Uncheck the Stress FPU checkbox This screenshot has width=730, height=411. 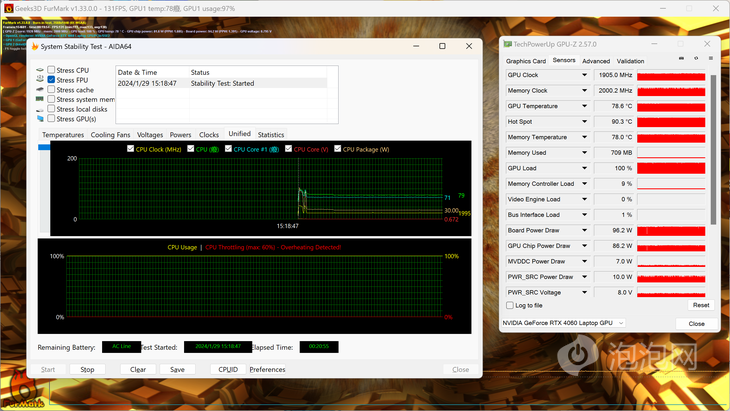tap(51, 80)
